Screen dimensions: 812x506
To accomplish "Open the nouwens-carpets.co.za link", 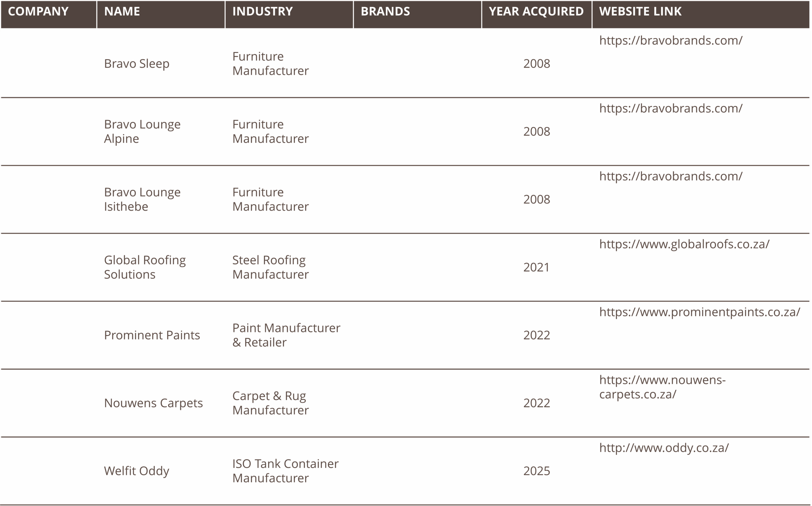I will click(x=662, y=387).
